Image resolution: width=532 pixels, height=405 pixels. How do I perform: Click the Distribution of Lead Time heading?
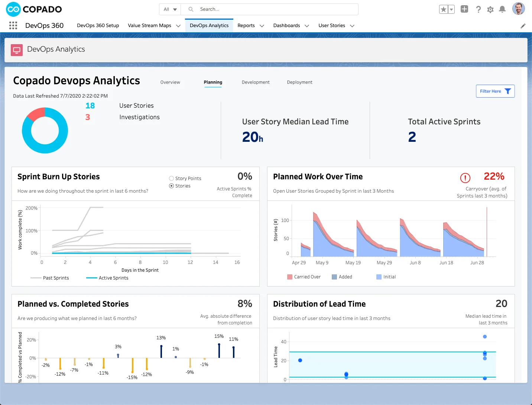[319, 304]
